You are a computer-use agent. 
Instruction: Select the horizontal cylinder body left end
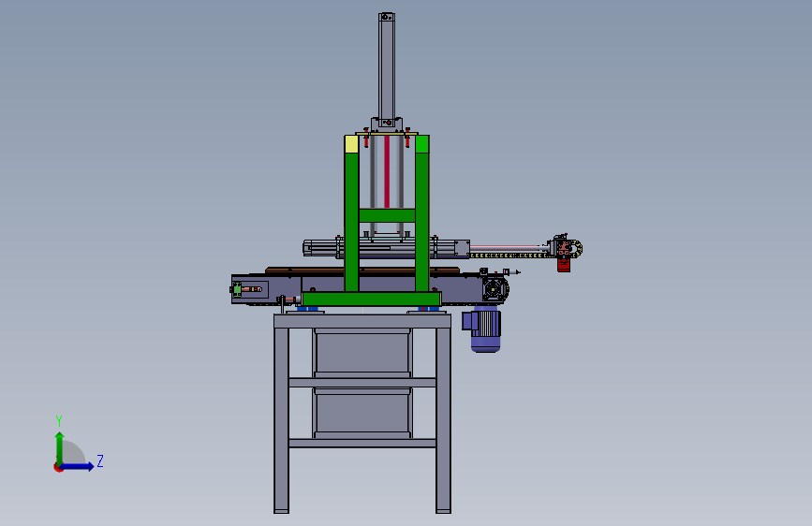[x=320, y=248]
